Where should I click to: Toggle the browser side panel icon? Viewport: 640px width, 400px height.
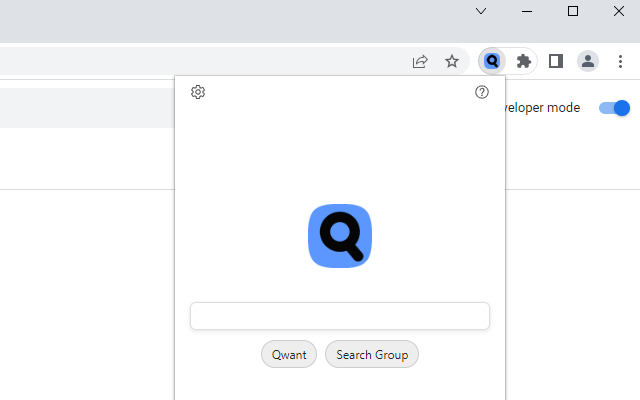coord(556,61)
